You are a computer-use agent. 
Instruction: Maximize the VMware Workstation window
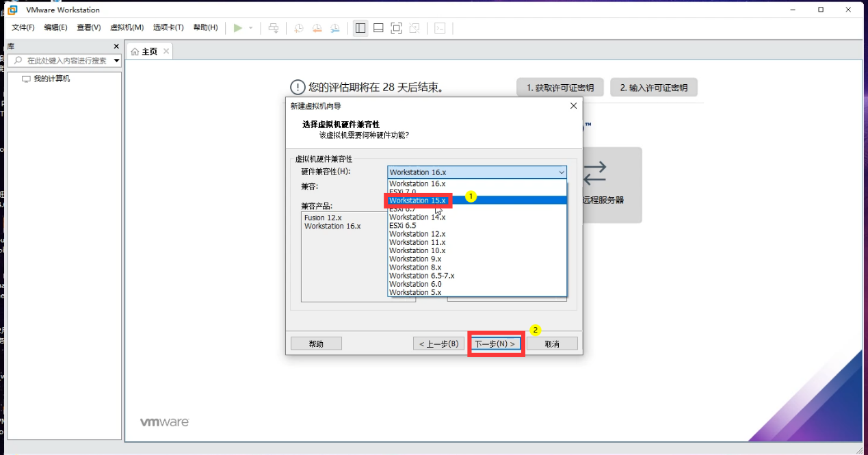point(821,10)
